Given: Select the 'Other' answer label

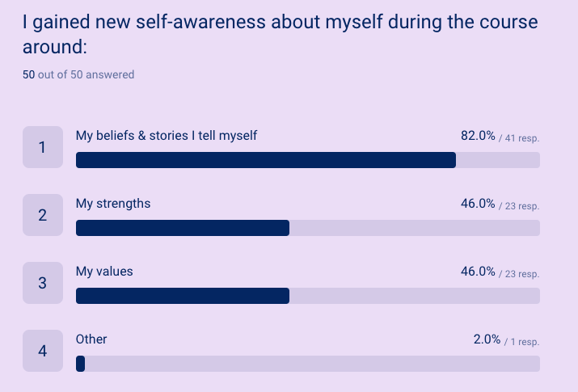Looking at the screenshot, I should point(91,339).
